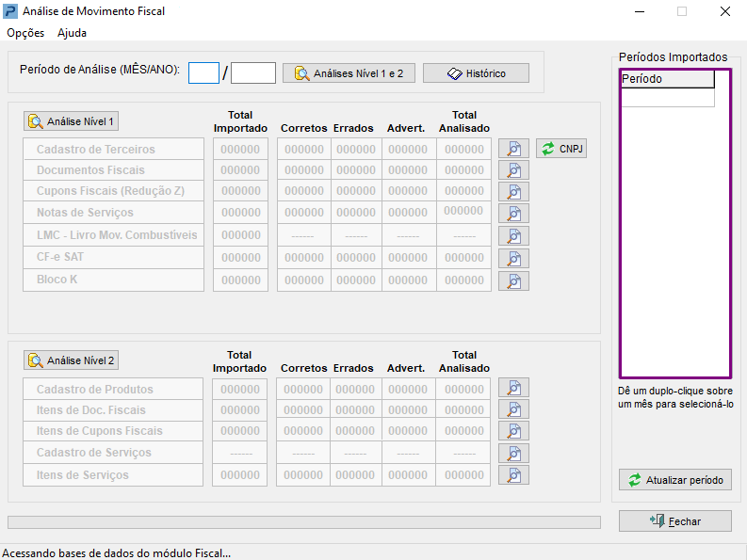Click magnifier icon beside Documentos Fiscais row
747x560 pixels.
(x=513, y=170)
